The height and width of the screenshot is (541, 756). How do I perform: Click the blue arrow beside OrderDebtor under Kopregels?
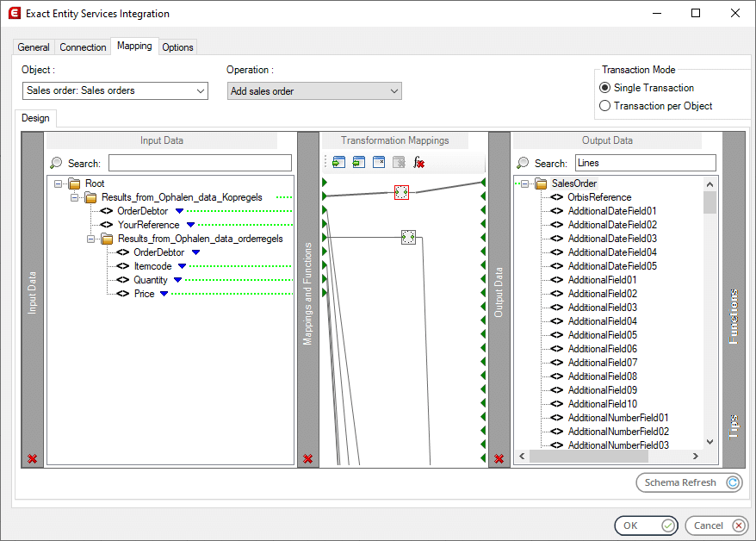179,211
